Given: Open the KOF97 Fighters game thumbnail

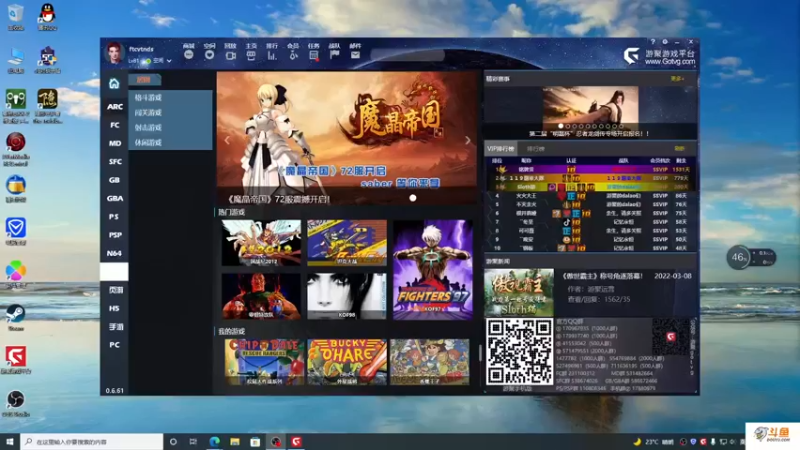Looking at the screenshot, I should tap(433, 270).
